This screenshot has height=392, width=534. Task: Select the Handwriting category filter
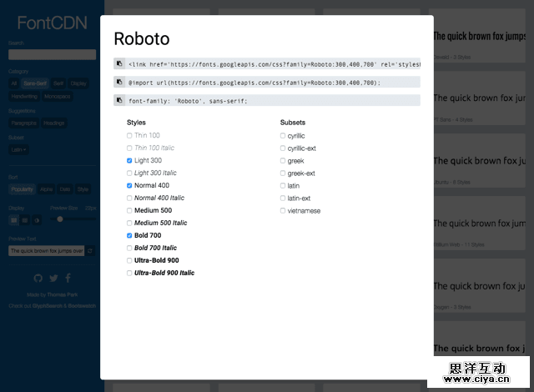[24, 96]
